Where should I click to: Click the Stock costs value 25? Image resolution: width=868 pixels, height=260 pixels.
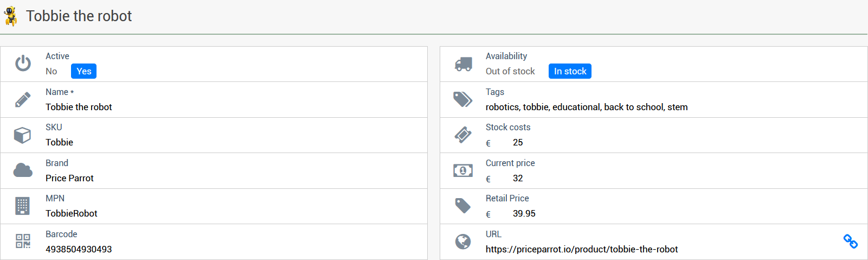[x=518, y=142]
